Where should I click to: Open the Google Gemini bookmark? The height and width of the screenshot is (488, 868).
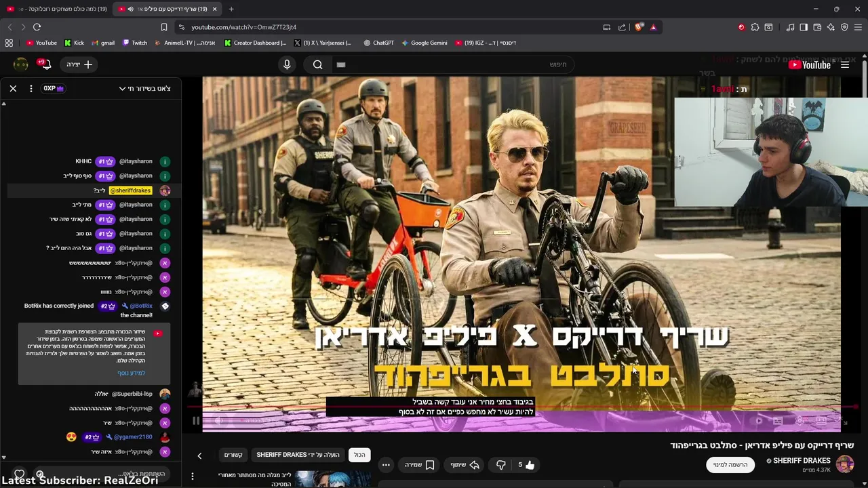click(x=424, y=43)
